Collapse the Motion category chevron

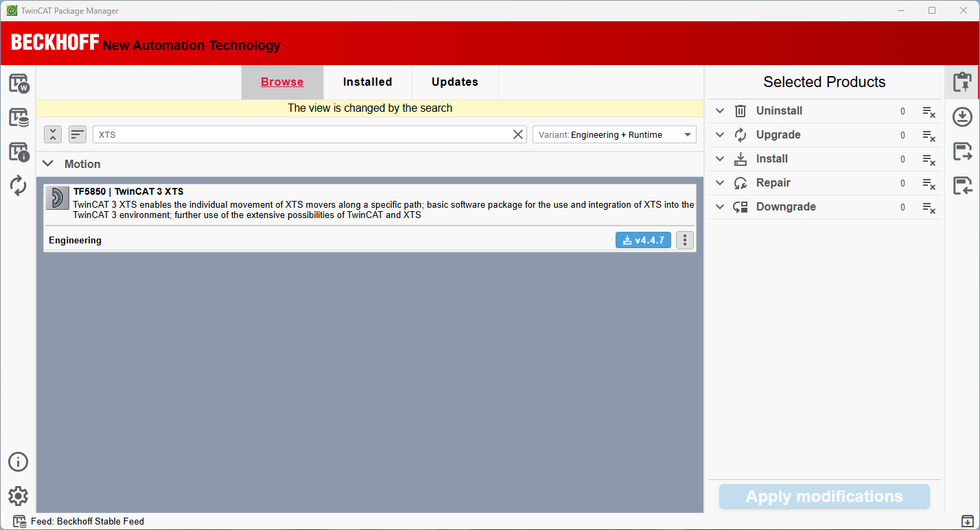48,164
